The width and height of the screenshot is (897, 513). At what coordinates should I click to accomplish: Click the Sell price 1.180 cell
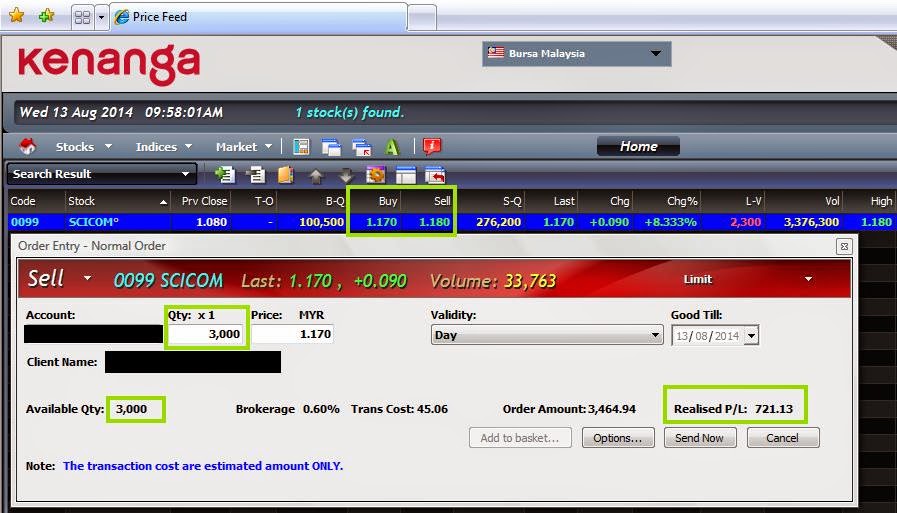(435, 222)
